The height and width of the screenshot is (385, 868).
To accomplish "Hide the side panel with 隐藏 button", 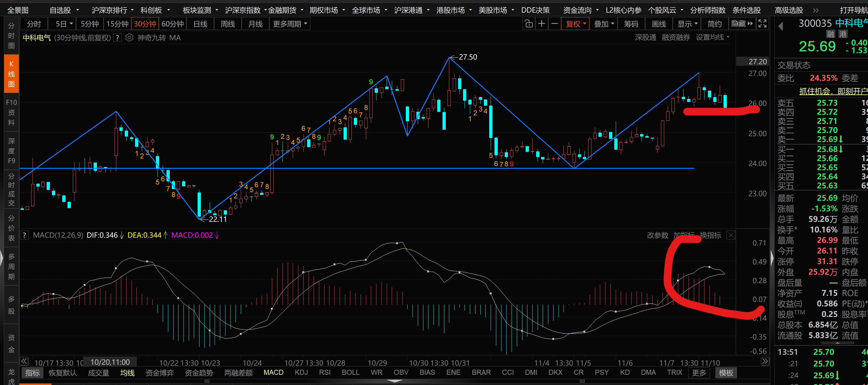I will click(742, 24).
